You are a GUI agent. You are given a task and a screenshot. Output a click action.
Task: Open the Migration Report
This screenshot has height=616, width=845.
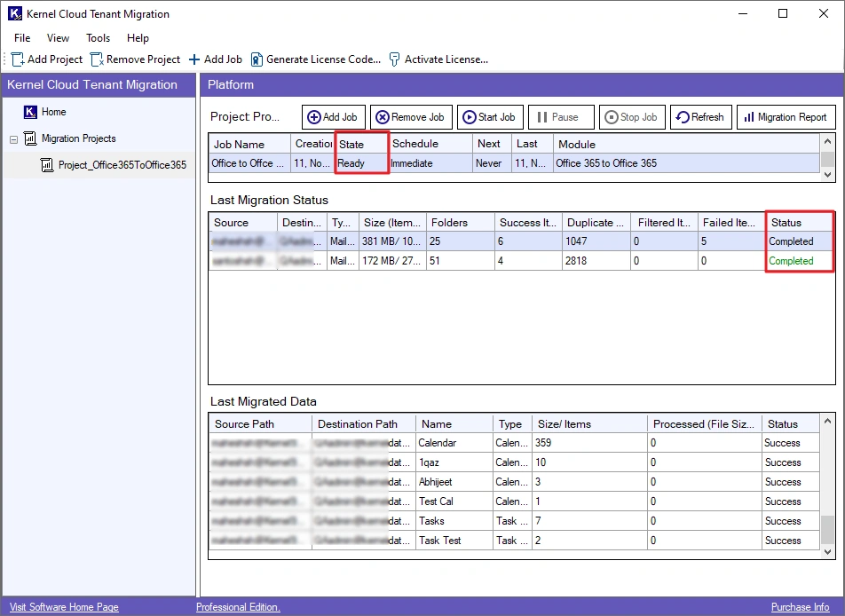click(x=786, y=117)
